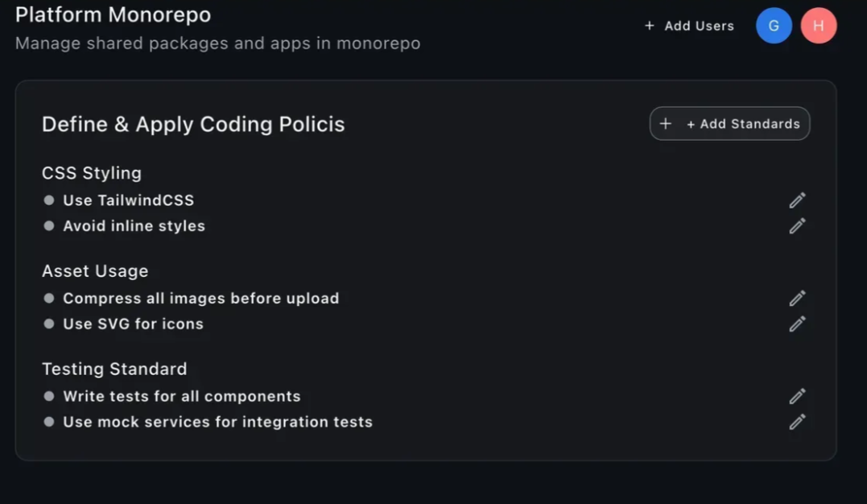Open editor for Write tests for all components
This screenshot has width=867, height=504.
(797, 396)
